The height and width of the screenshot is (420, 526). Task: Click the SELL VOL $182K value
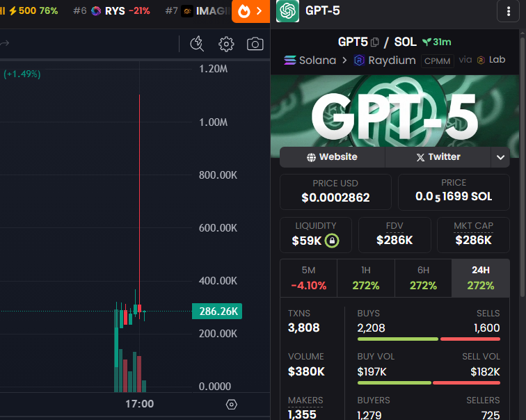(x=485, y=372)
